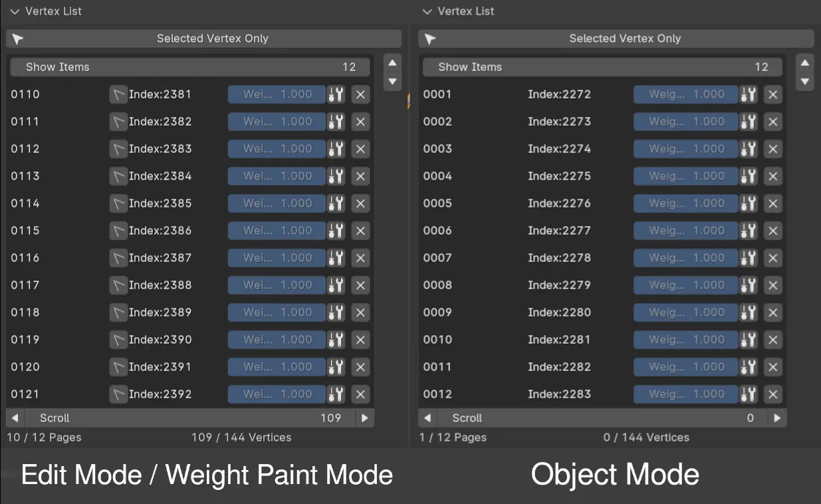821x504 pixels.
Task: Click select-vertex icon for Index:2390
Action: pyautogui.click(x=118, y=340)
